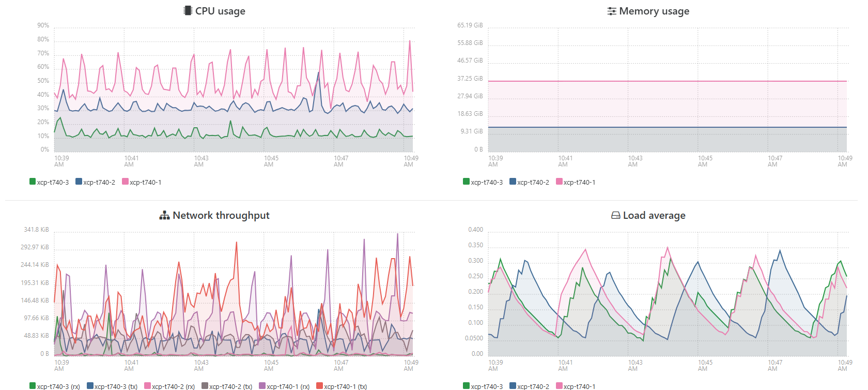The height and width of the screenshot is (390, 868).
Task: Click the network icon beside Network throughput
Action: coord(164,216)
